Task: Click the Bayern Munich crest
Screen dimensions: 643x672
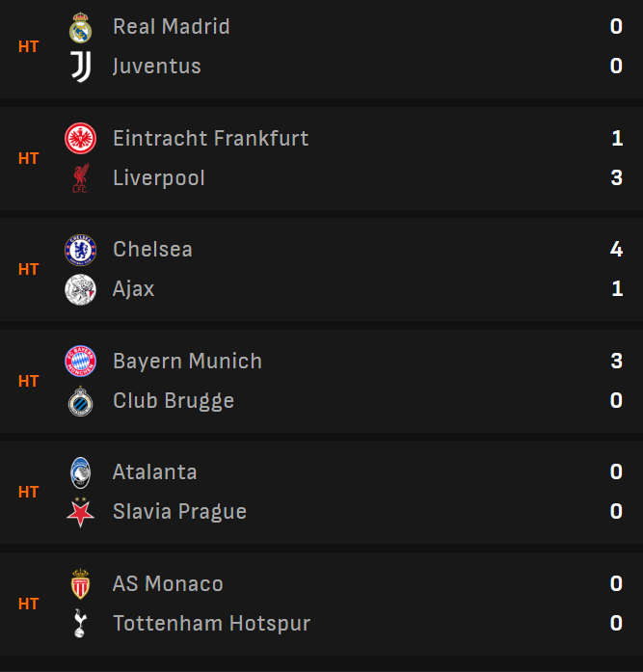Action: [80, 362]
